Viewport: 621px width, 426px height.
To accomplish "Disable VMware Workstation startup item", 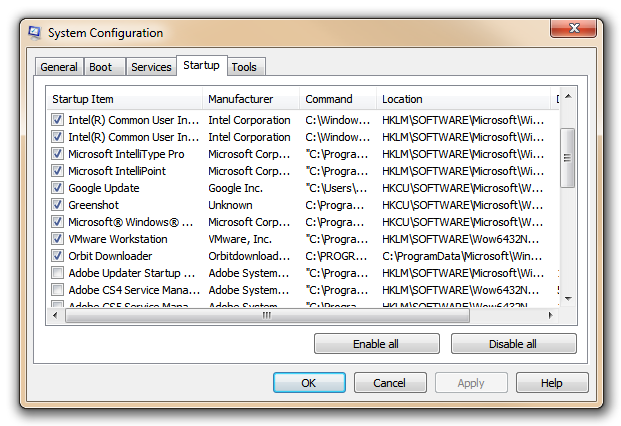I will (57, 239).
